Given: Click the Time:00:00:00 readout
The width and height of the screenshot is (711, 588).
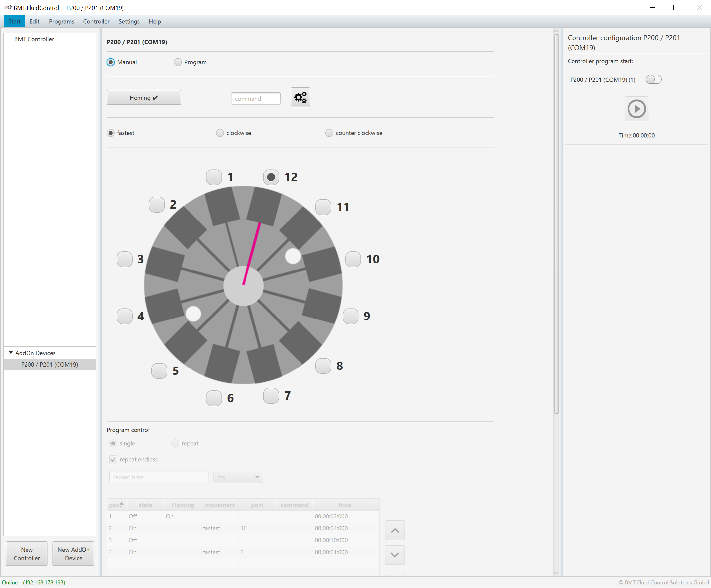Looking at the screenshot, I should pos(636,135).
